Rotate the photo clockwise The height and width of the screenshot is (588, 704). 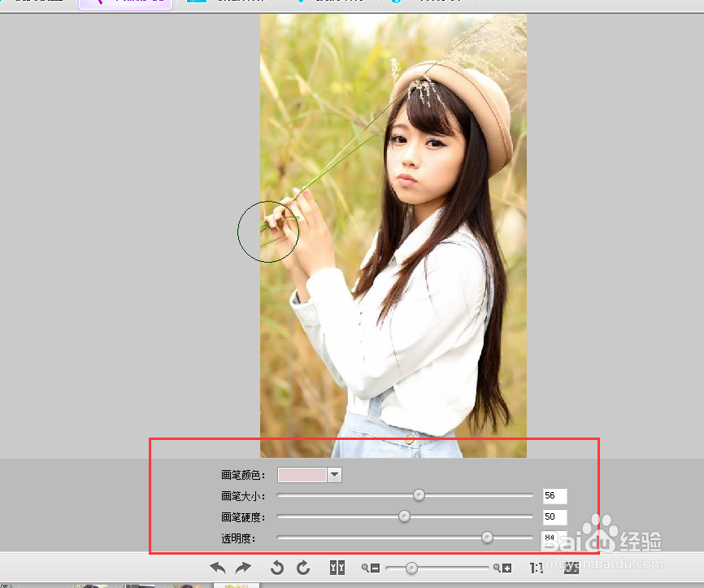click(303, 568)
